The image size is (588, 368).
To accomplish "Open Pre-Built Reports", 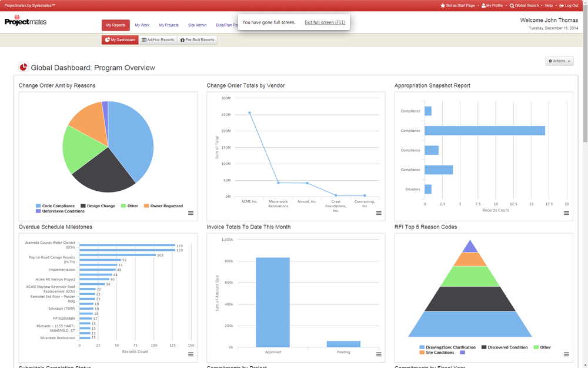I will (197, 40).
